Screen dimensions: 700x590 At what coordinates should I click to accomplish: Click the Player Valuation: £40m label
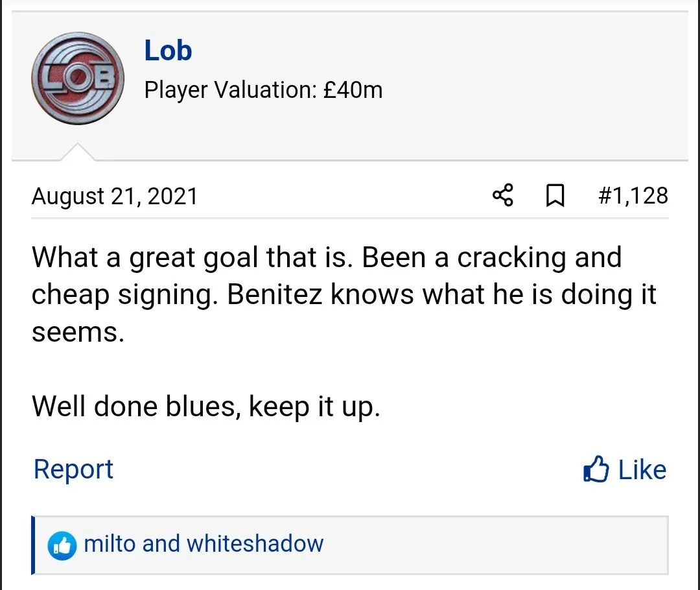click(x=263, y=89)
